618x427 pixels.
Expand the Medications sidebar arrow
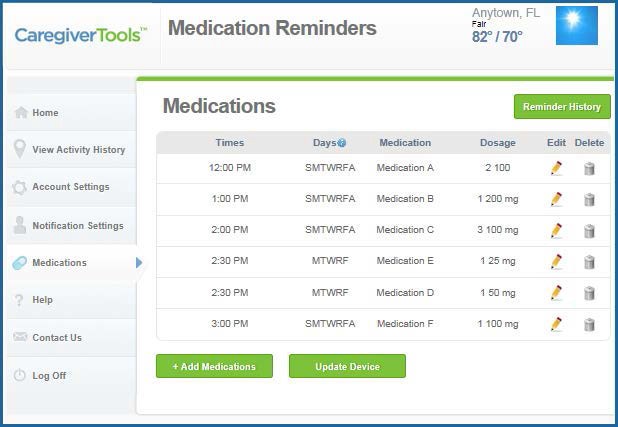click(139, 263)
